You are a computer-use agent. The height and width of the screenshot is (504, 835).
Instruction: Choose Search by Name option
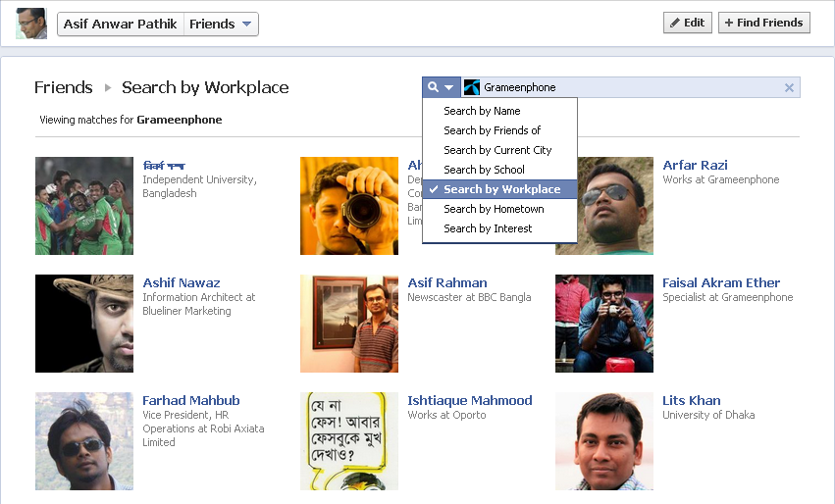499,111
